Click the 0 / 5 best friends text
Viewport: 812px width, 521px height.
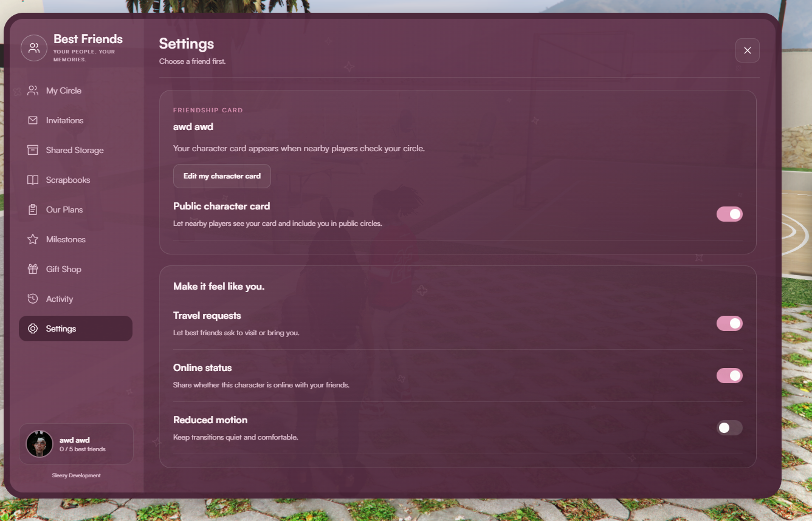pos(83,449)
